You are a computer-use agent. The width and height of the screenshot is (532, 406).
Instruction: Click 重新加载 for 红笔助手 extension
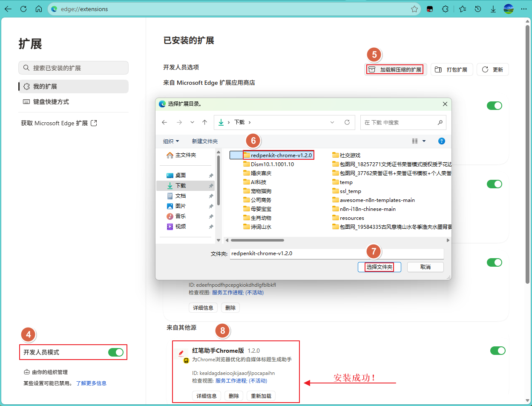coord(261,396)
